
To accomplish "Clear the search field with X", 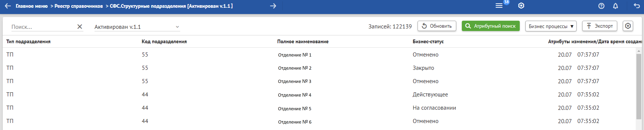I will (80, 27).
